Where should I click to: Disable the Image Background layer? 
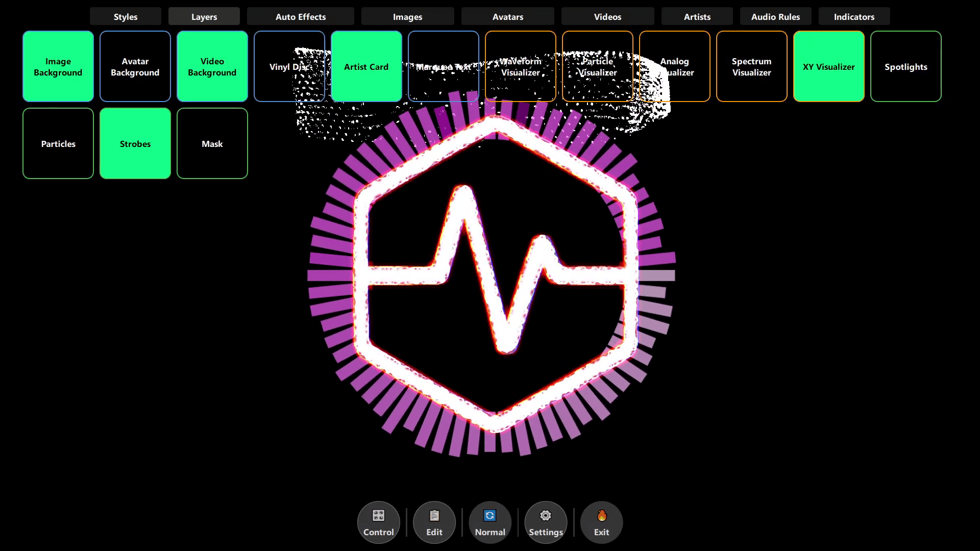pyautogui.click(x=58, y=66)
